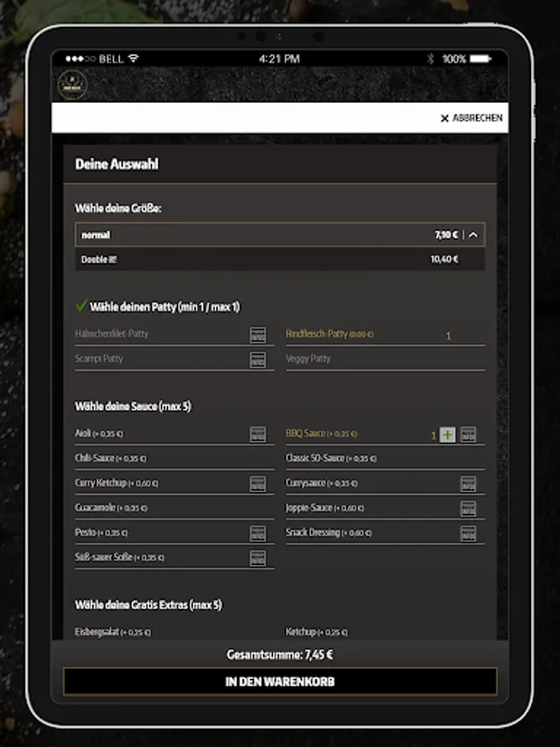Cancel with the ABBRECHEN link

pos(477,118)
